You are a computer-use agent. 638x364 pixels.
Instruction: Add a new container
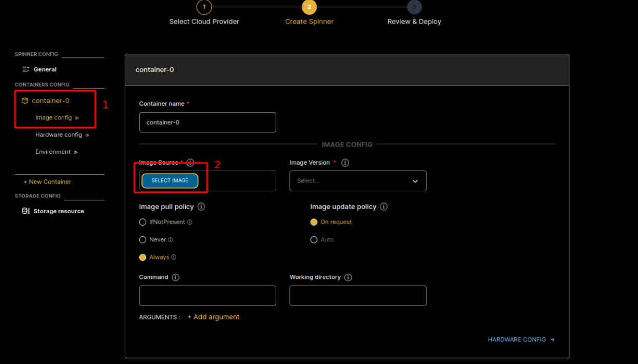tap(47, 182)
